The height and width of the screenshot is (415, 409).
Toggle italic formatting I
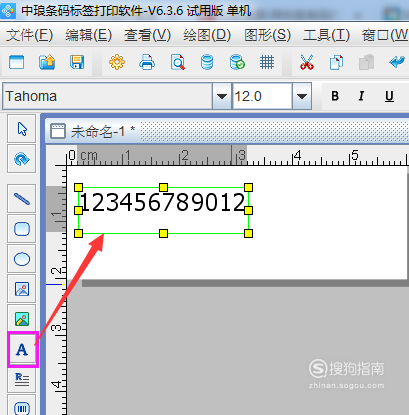click(361, 96)
